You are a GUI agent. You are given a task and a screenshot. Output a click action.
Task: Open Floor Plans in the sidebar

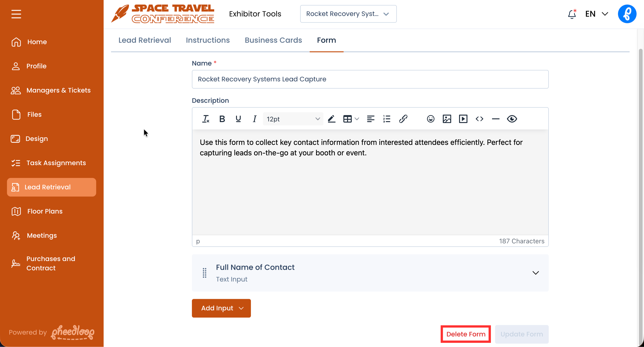45,211
